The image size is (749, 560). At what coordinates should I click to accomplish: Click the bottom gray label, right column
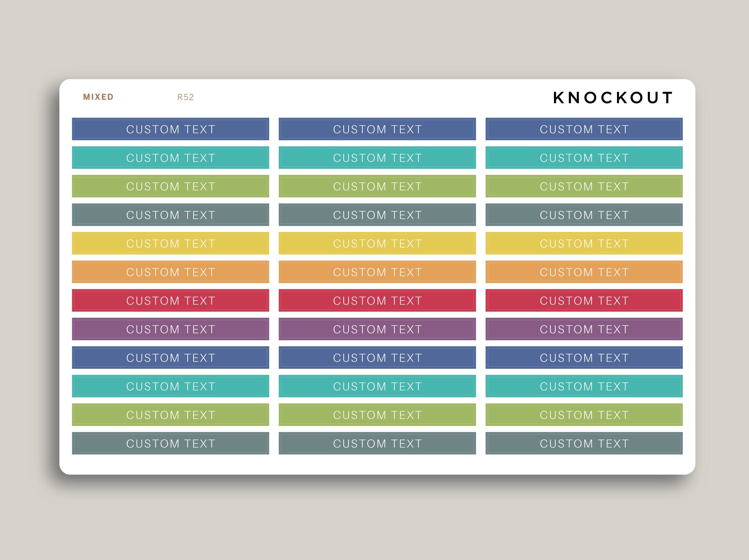coord(584,443)
